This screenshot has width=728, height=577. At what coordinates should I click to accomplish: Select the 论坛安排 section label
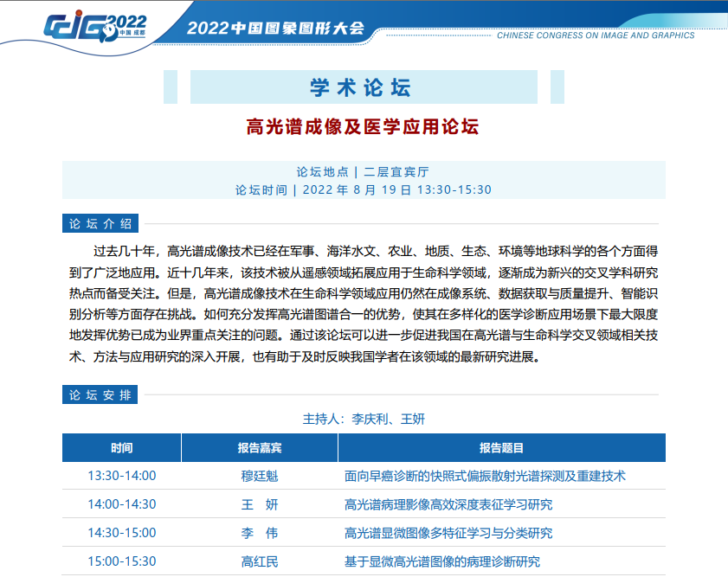[x=100, y=395]
